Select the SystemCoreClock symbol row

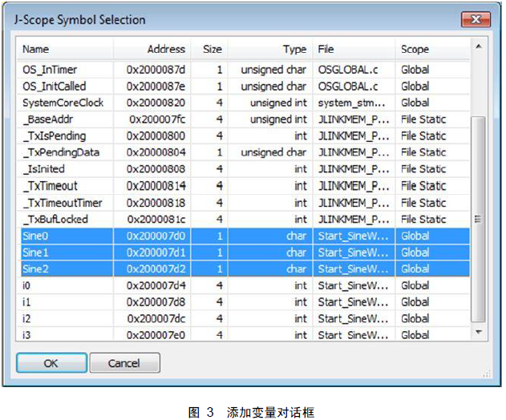pyautogui.click(x=243, y=103)
